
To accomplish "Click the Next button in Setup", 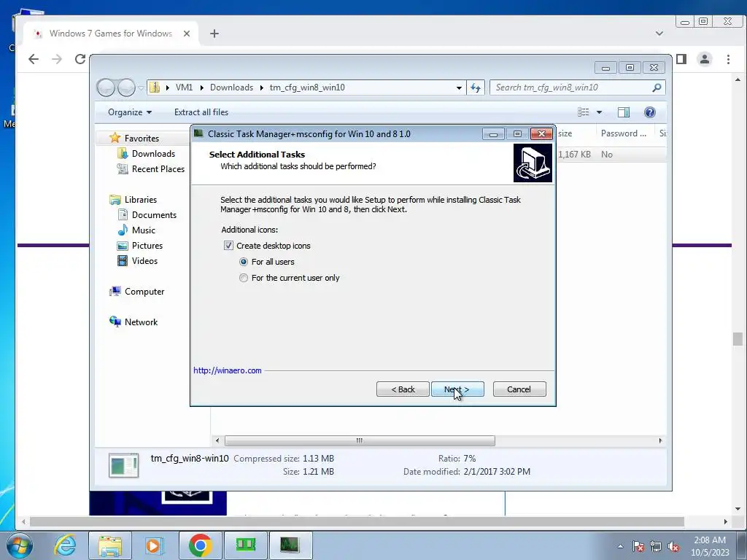I will point(457,389).
